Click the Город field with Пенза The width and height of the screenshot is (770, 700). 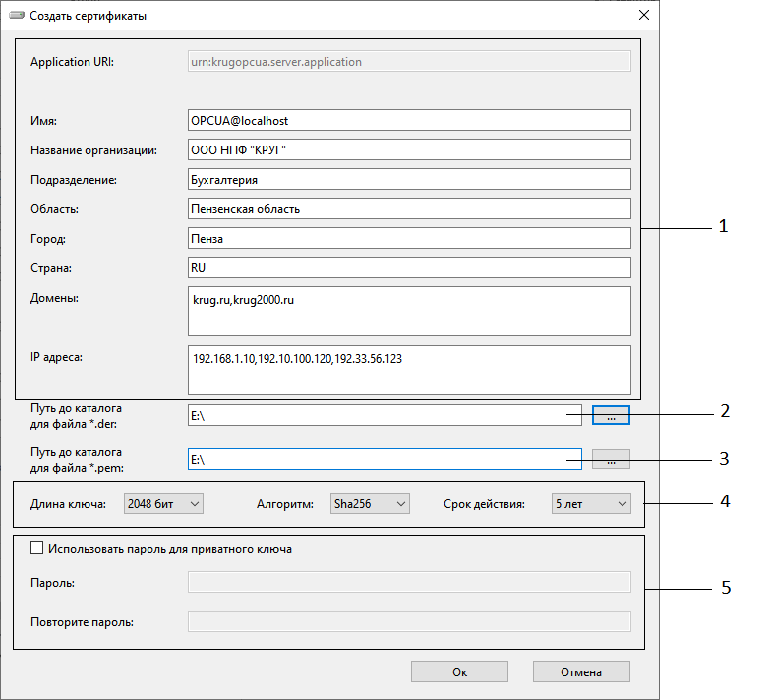(x=407, y=239)
